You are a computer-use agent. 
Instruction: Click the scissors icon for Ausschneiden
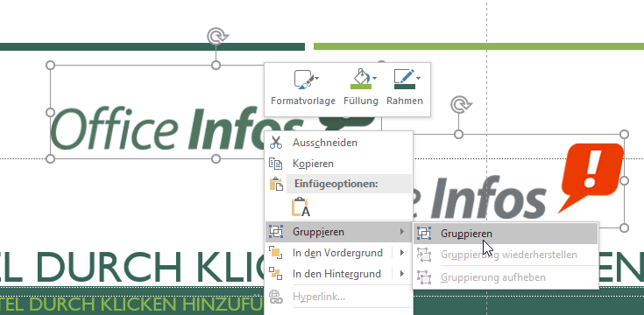click(x=276, y=143)
